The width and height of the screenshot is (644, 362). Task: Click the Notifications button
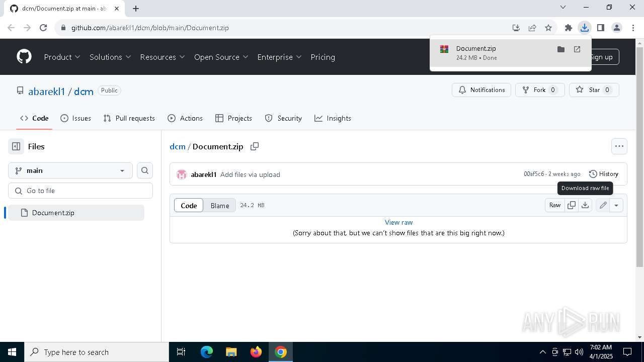coord(481,90)
